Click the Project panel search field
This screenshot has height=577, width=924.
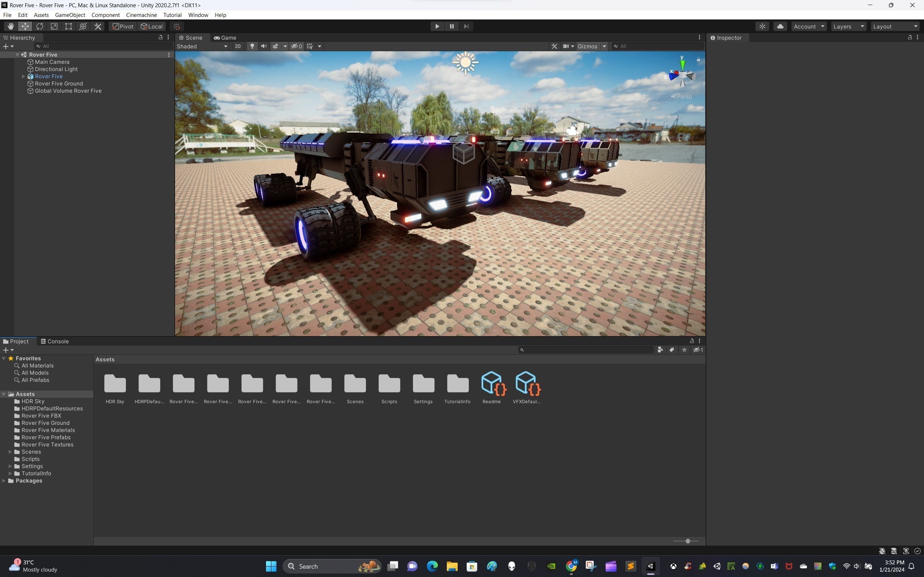(586, 350)
